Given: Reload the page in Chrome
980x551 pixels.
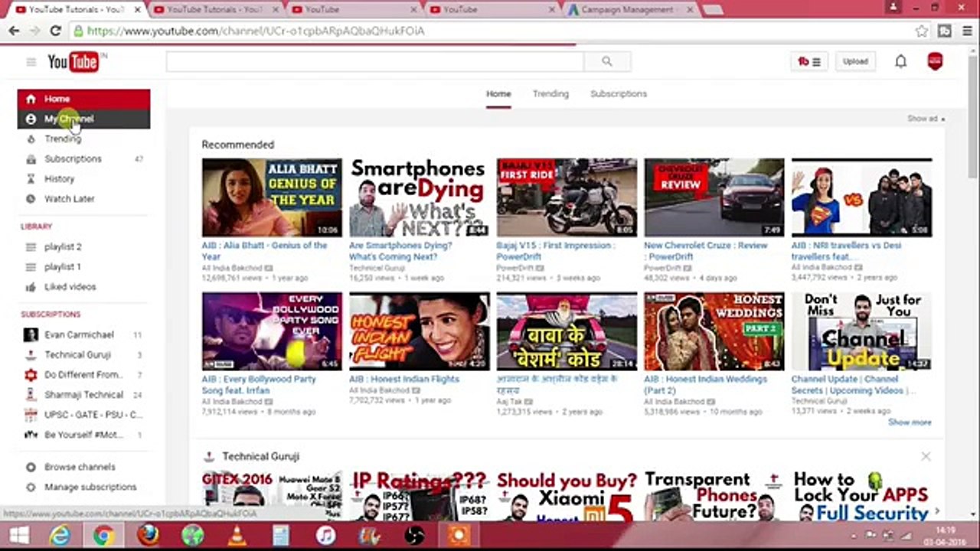Looking at the screenshot, I should click(55, 31).
